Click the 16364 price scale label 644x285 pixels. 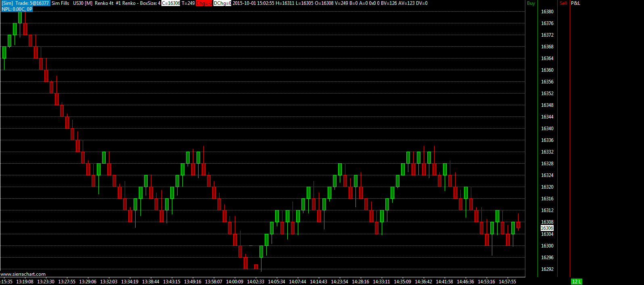pos(547,58)
